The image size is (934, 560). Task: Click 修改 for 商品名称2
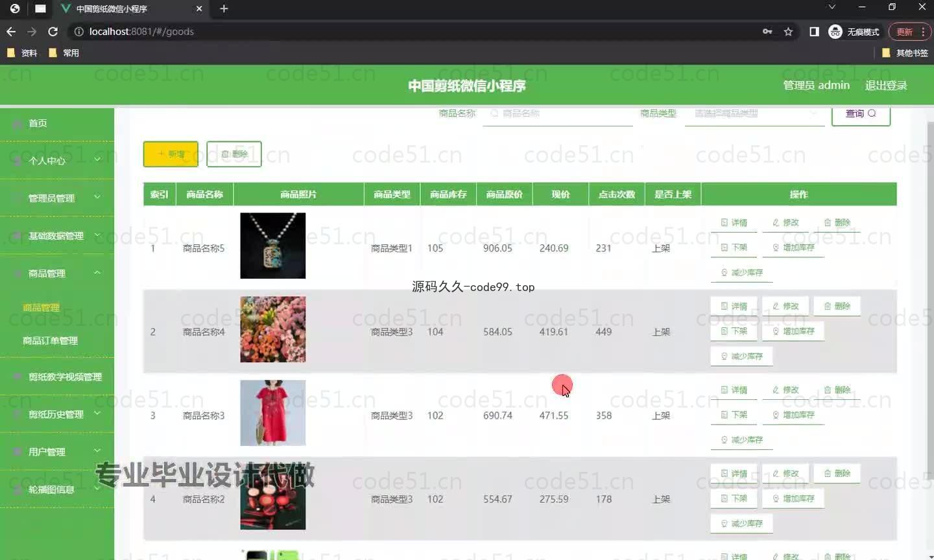pos(785,473)
